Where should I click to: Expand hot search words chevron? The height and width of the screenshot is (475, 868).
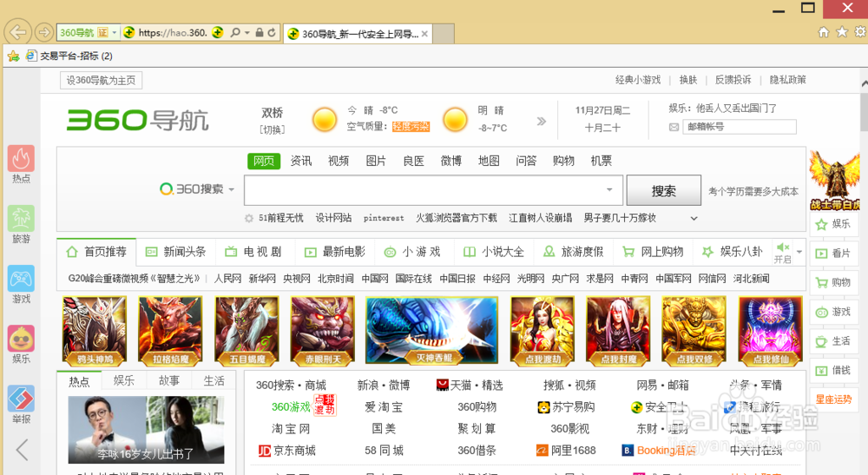click(694, 218)
